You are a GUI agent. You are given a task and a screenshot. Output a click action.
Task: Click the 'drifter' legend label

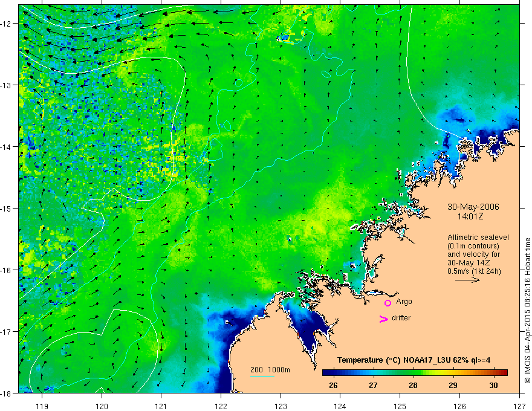click(x=401, y=318)
